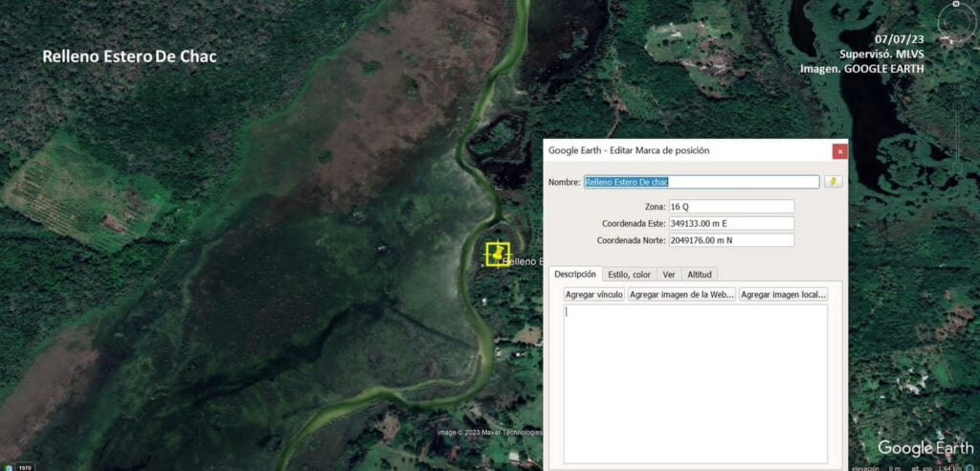Switch to the Altitud tab

point(700,275)
